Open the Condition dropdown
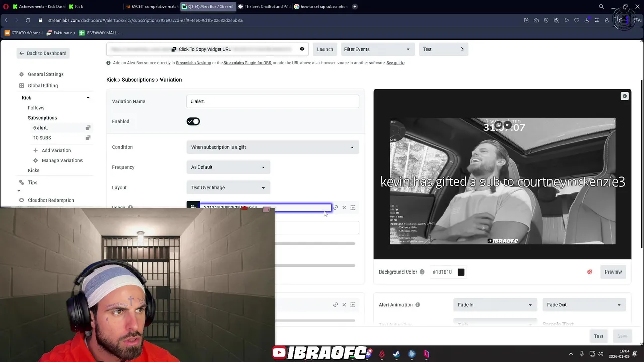Viewport: 644px width, 362px height. click(273, 147)
